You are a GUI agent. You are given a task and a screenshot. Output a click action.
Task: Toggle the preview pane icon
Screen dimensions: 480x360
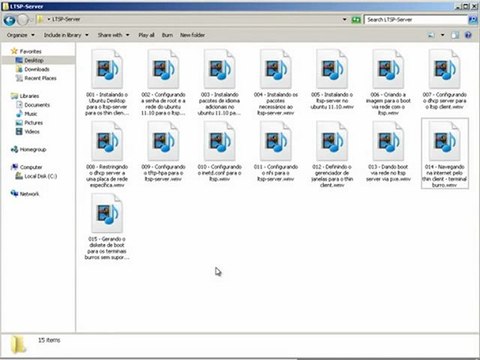coord(455,35)
